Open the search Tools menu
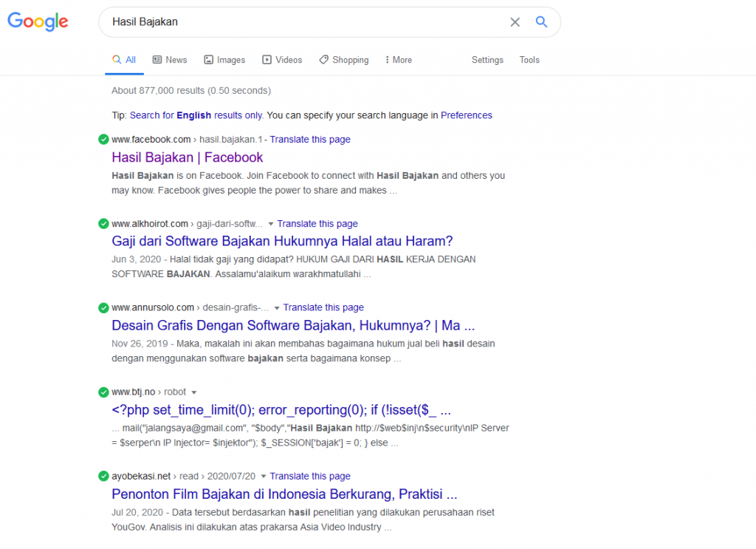This screenshot has width=756, height=549. 529,60
